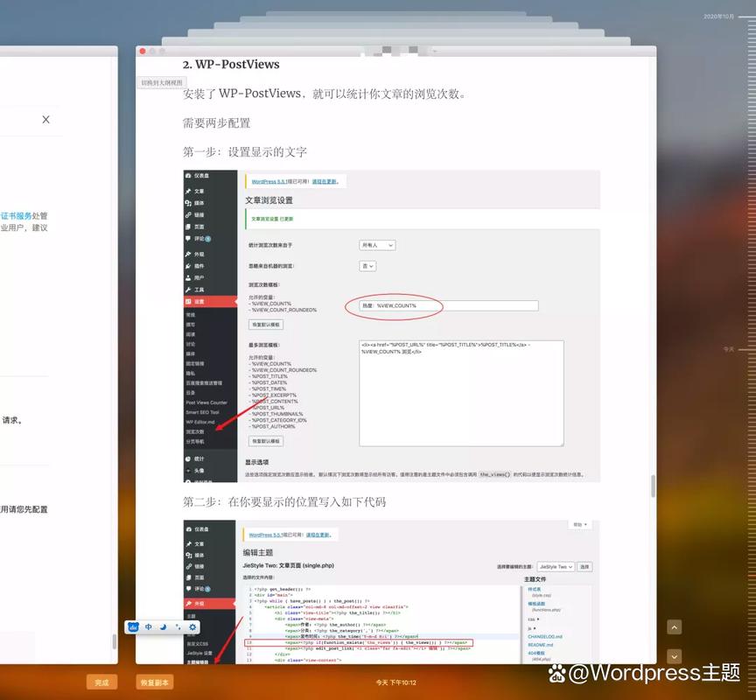Open the Media (媒体) library icon
Screen dimensions: 756x700
(x=191, y=203)
